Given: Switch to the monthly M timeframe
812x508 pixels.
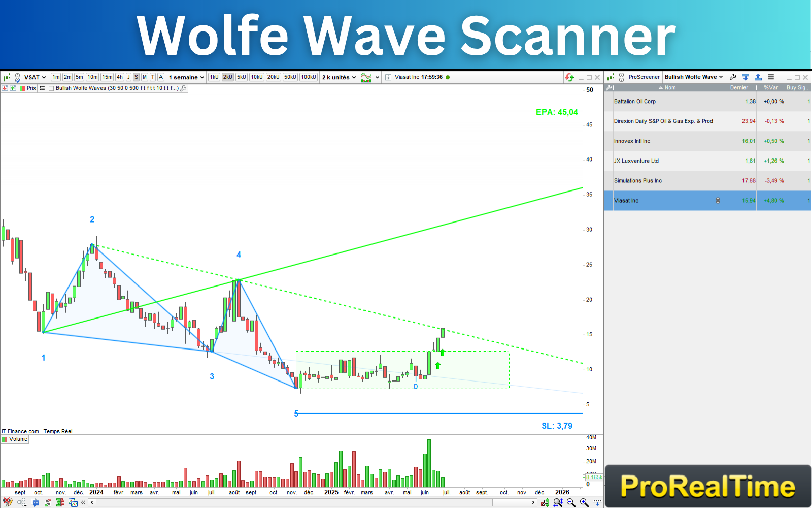Looking at the screenshot, I should pos(145,77).
